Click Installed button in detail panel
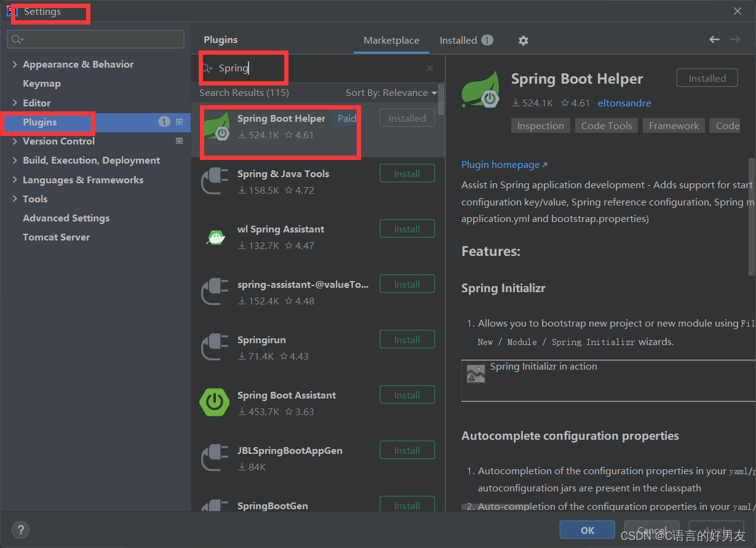 [707, 78]
